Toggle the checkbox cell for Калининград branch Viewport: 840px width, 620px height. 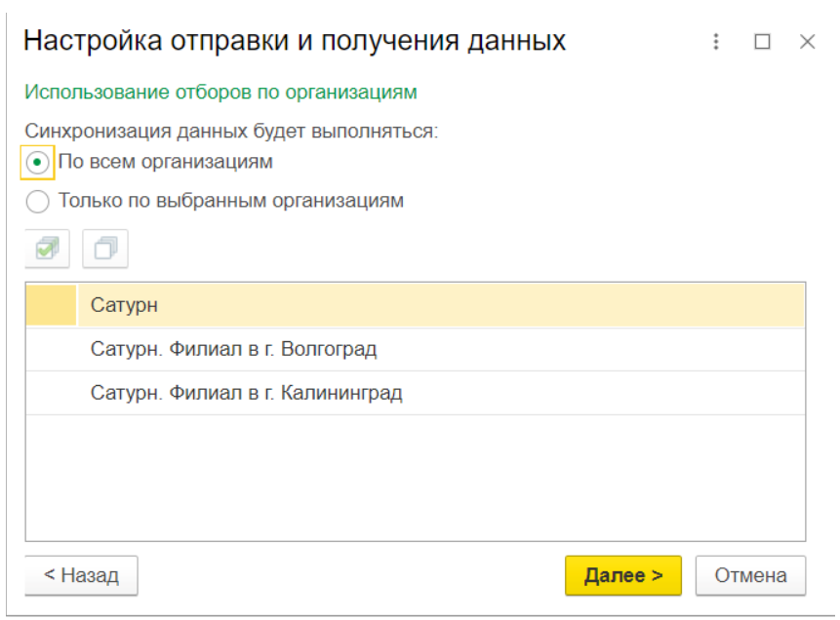[51, 394]
